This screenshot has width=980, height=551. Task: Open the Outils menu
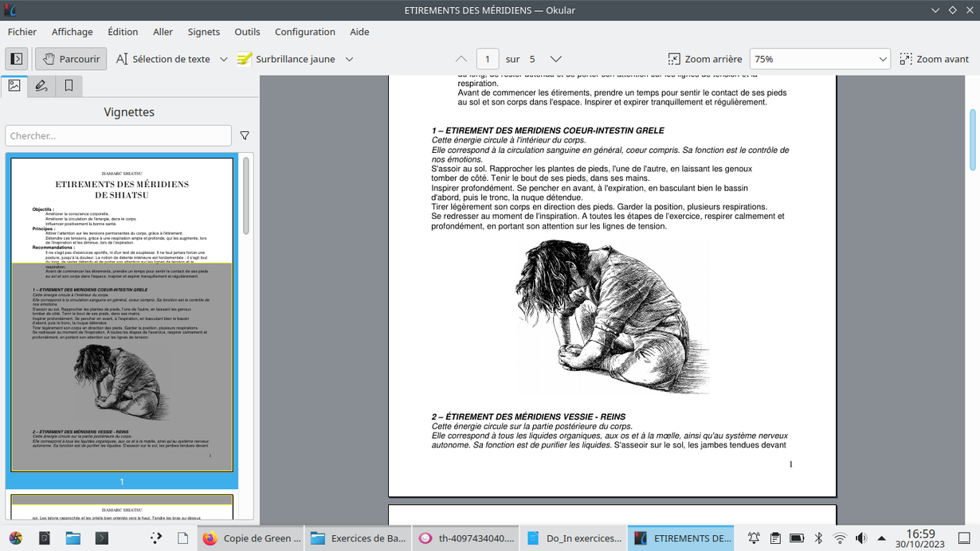[x=247, y=32]
